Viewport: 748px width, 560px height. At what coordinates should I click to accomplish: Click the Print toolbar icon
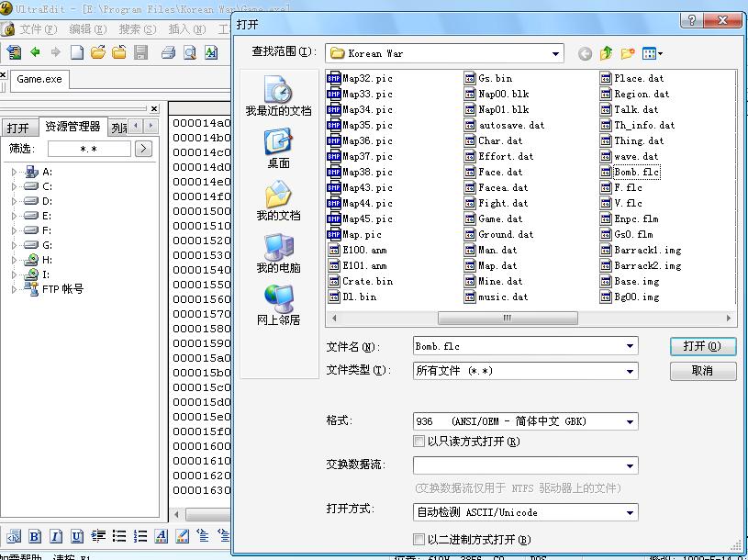point(168,53)
